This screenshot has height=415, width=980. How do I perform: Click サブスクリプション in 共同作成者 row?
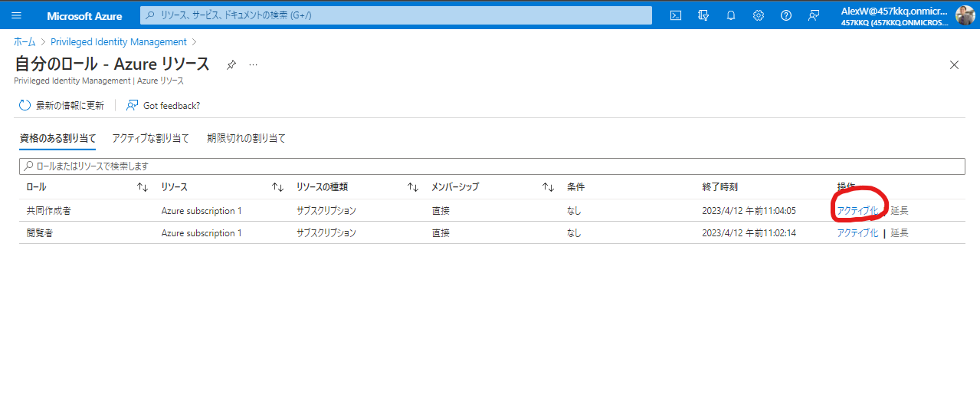(326, 210)
